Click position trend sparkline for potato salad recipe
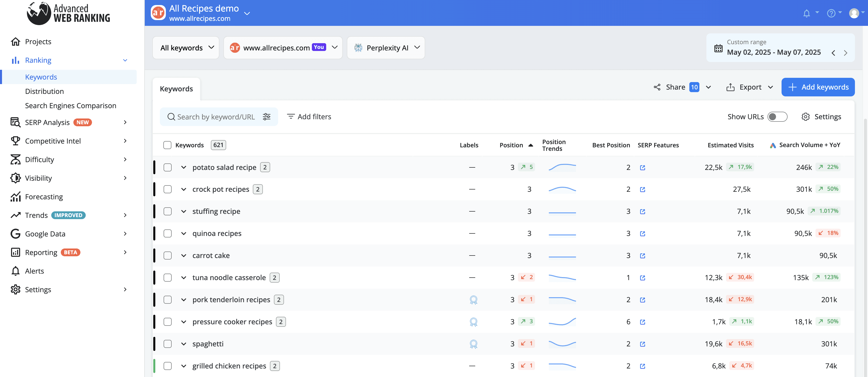Image resolution: width=868 pixels, height=377 pixels. (562, 167)
